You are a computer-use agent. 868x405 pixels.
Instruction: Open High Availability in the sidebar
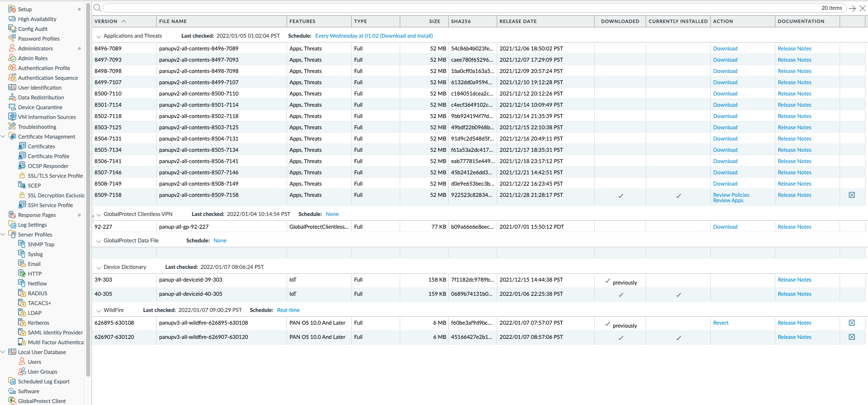(x=37, y=19)
